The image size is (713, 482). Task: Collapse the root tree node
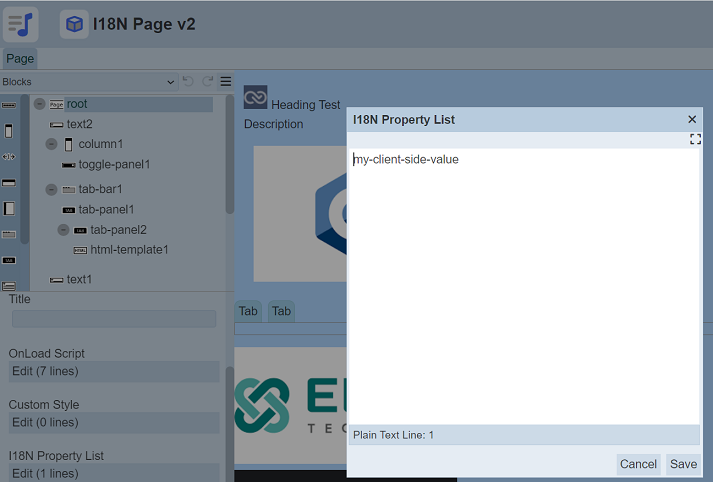click(x=39, y=104)
